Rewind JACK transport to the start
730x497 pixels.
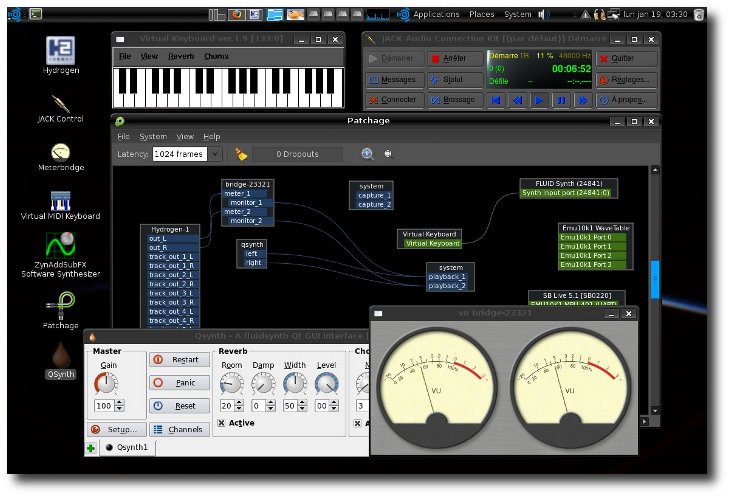tap(494, 100)
